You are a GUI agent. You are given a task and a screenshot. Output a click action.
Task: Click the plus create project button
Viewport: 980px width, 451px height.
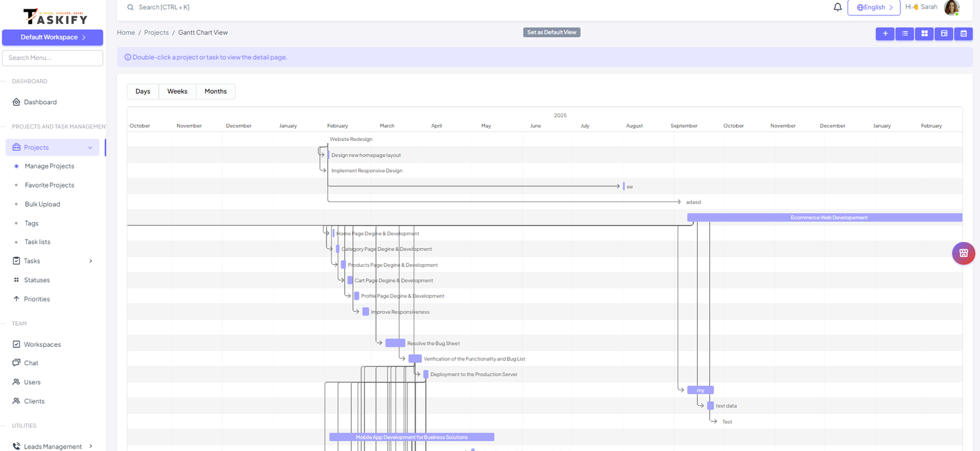point(885,34)
